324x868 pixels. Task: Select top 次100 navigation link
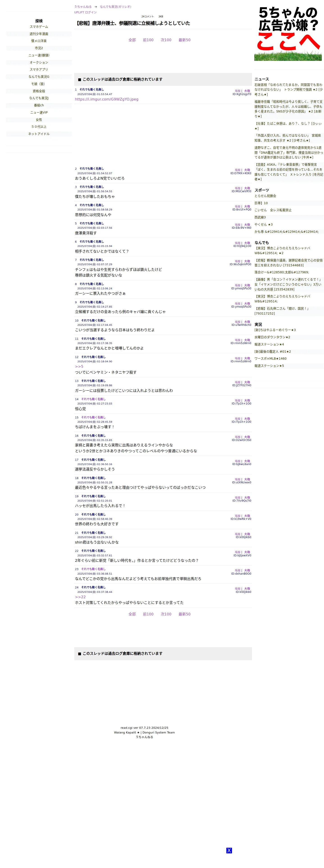pos(166,40)
